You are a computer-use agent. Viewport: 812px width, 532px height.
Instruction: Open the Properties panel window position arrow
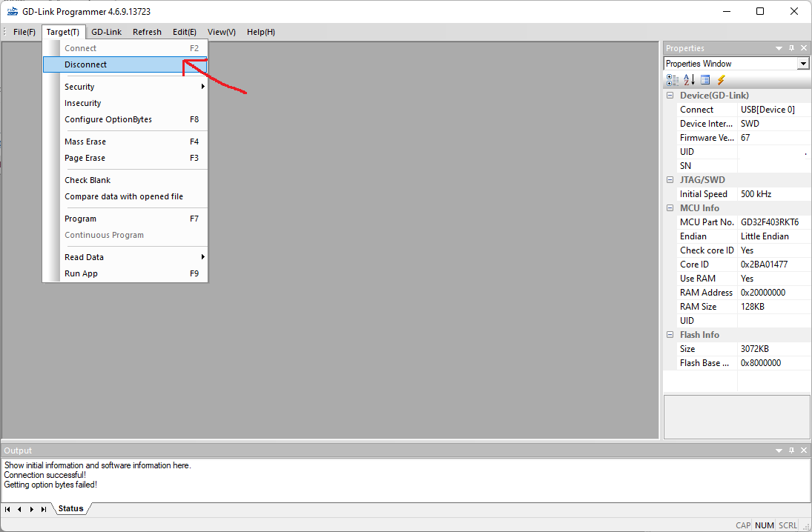[x=779, y=47]
